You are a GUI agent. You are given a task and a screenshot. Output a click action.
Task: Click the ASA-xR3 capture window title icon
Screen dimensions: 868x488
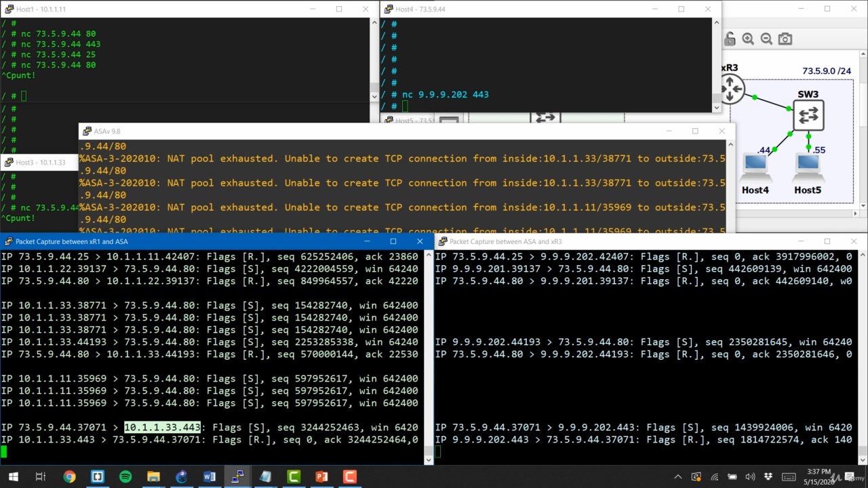point(443,241)
